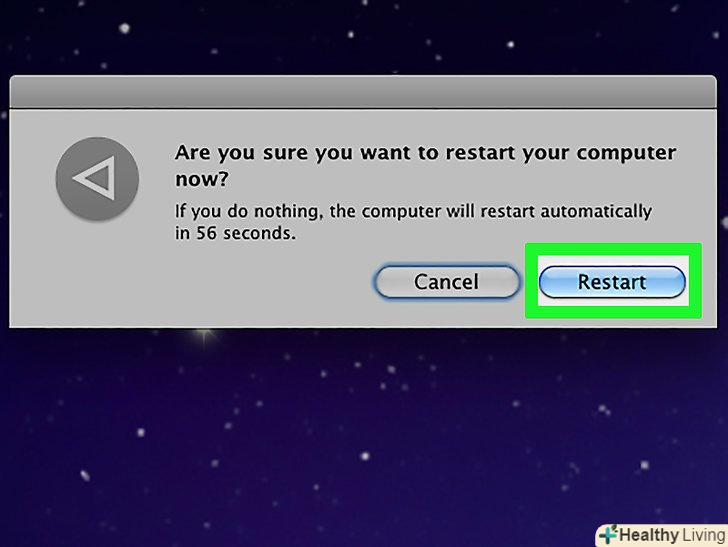Click the gray title bar of the dialog
Viewport: 728px width, 547px height.
click(364, 92)
